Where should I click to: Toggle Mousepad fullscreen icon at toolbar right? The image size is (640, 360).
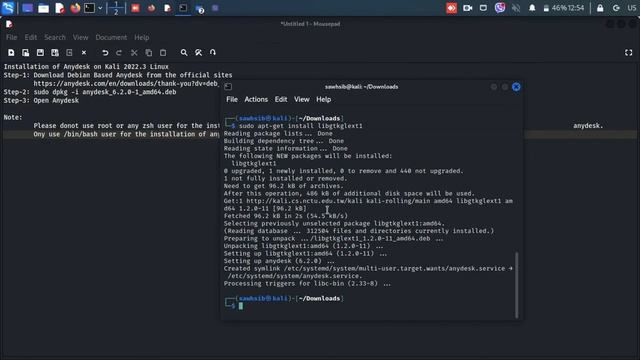point(629,53)
